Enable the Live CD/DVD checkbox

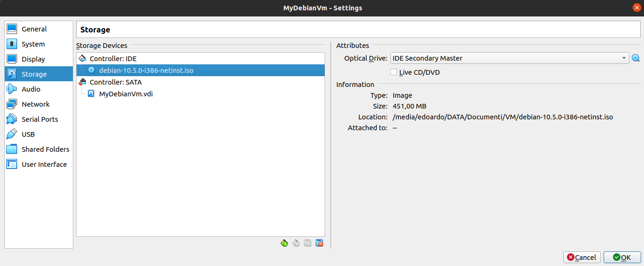pyautogui.click(x=394, y=72)
